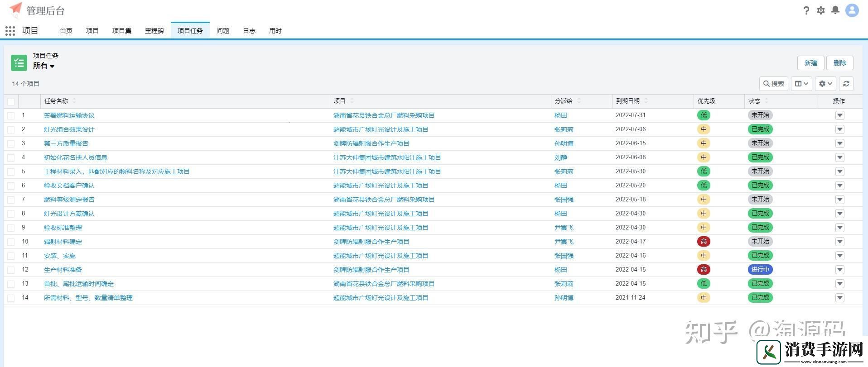868x367 pixels.
Task: Open the notifications bell icon
Action: [835, 10]
